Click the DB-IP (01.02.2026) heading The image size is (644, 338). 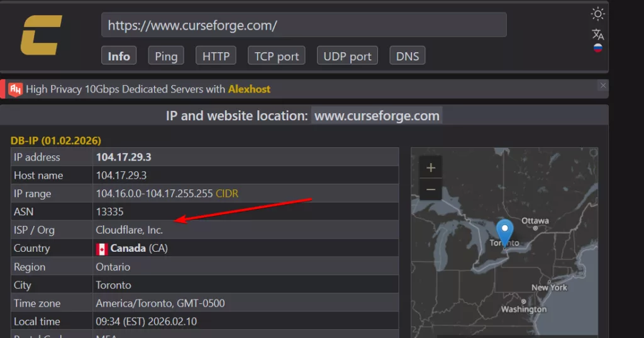(x=55, y=140)
